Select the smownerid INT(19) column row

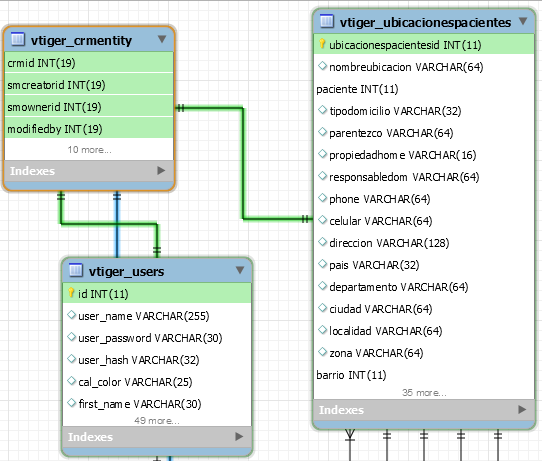(x=88, y=107)
